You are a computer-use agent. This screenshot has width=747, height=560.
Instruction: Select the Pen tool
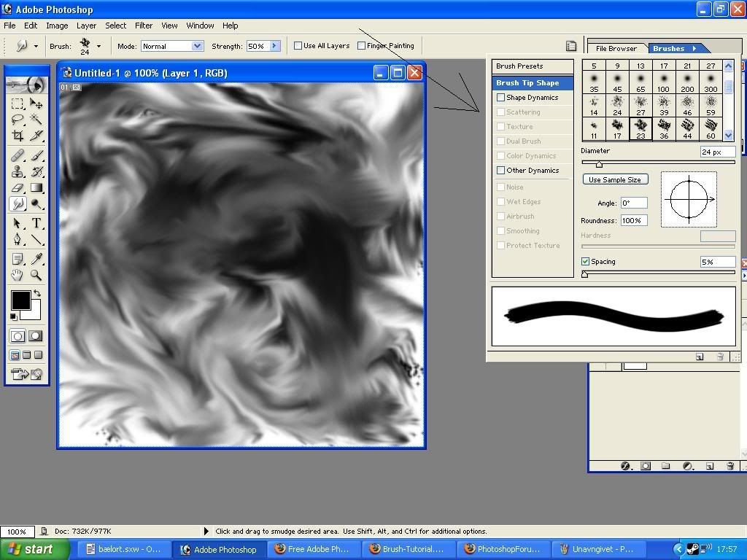[x=18, y=239]
